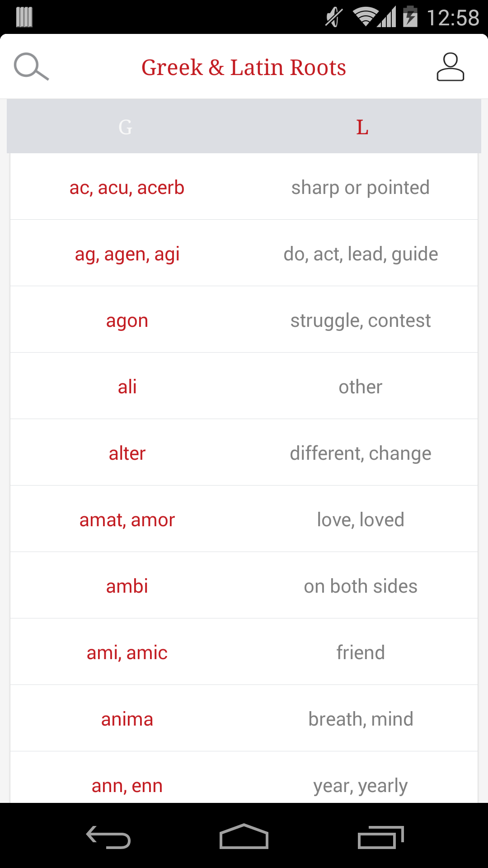
Task: Select the 'anima' root entry
Action: pos(244,718)
